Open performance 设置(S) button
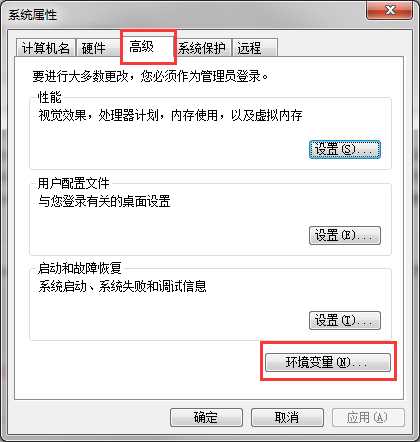Image resolution: width=420 pixels, height=442 pixels. 345,150
